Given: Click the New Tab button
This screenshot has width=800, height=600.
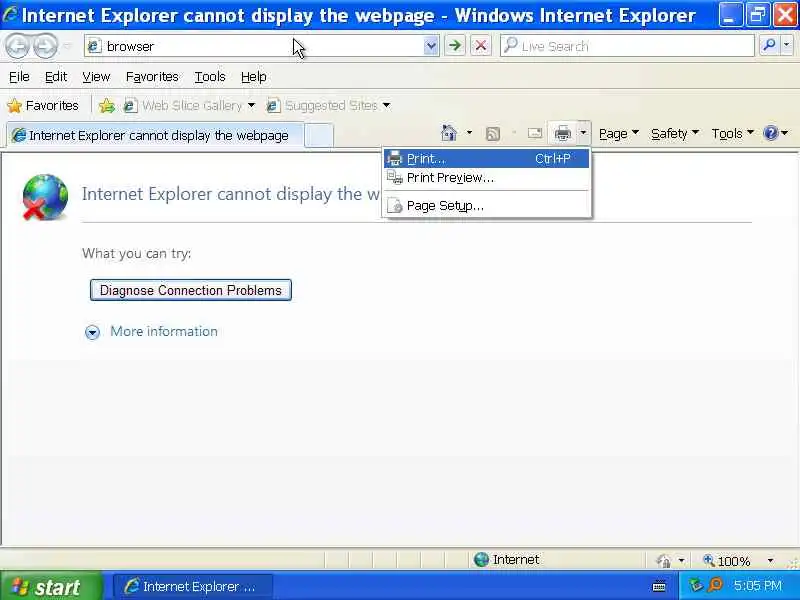Looking at the screenshot, I should 319,135.
